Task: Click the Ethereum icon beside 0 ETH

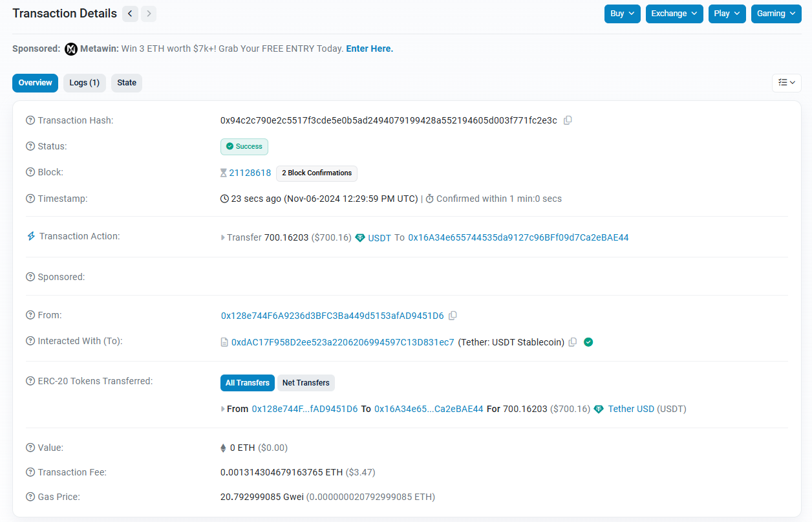Action: point(224,448)
